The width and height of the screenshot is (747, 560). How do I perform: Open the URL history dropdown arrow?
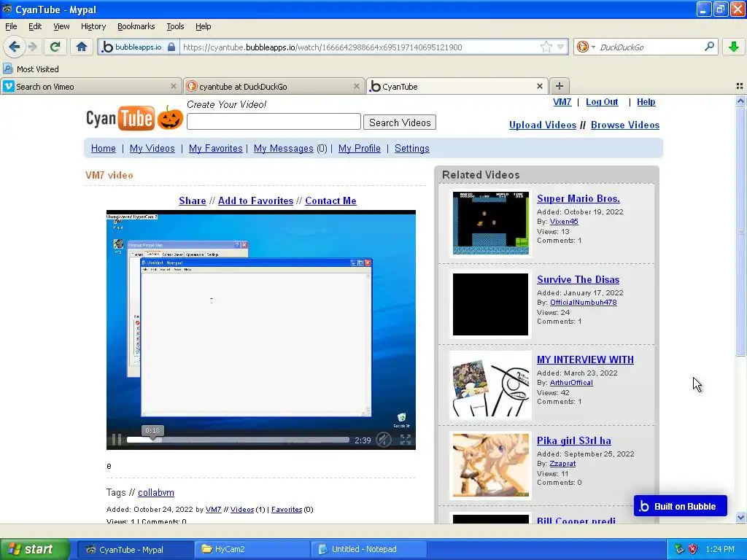(x=561, y=47)
